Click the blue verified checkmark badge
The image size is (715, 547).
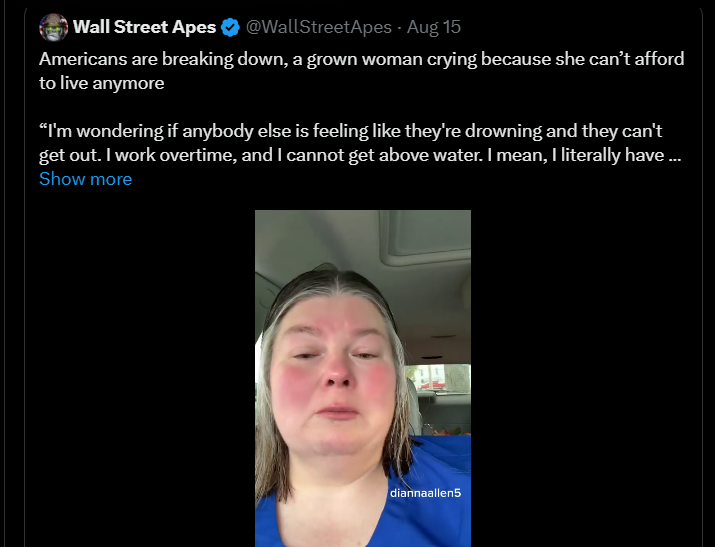pos(231,27)
